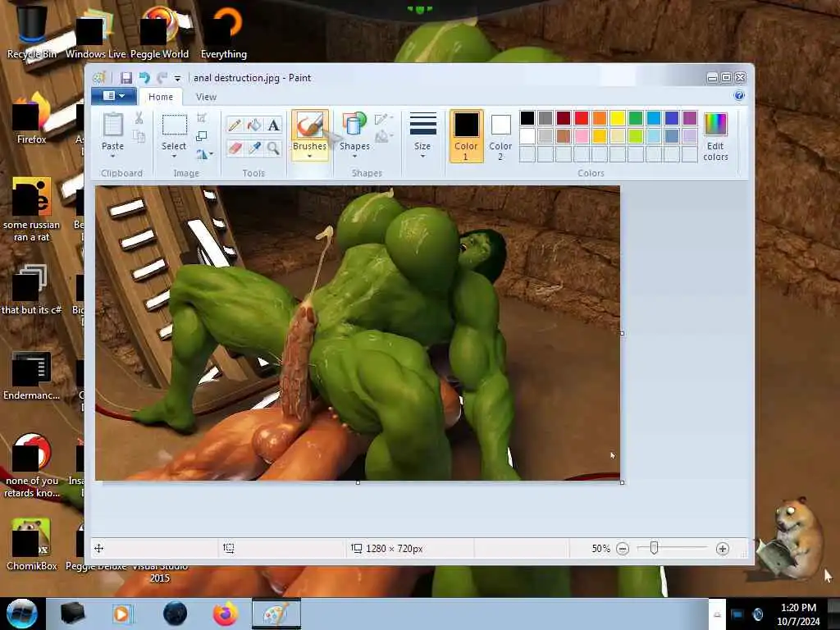Open the Everything desktop shortcut
Screen dimensions: 840x630
[x=224, y=32]
